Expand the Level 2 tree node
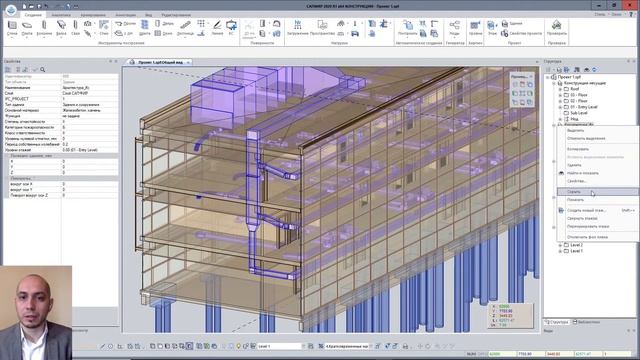Viewport: 640px width, 360px height. (x=560, y=245)
